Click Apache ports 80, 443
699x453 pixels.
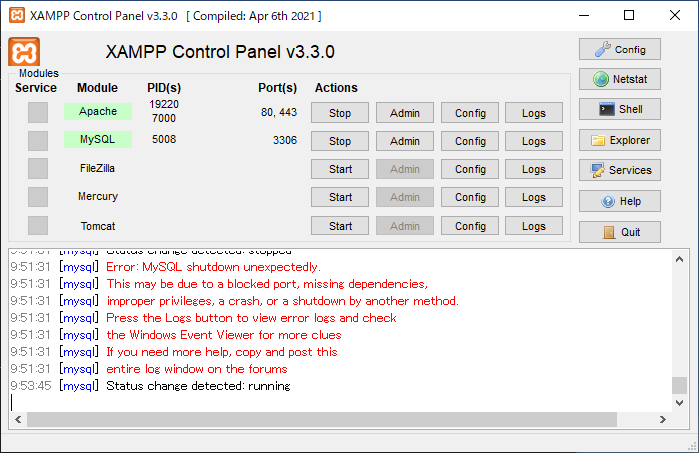pyautogui.click(x=279, y=112)
